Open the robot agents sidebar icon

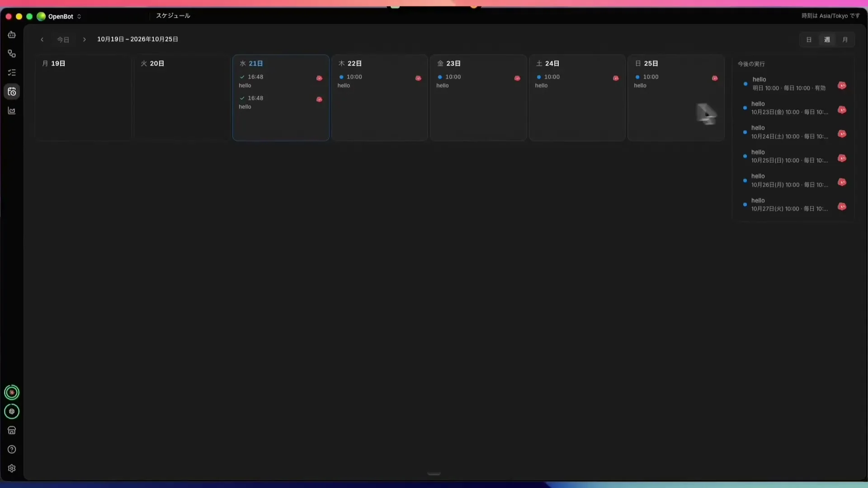pos(12,35)
